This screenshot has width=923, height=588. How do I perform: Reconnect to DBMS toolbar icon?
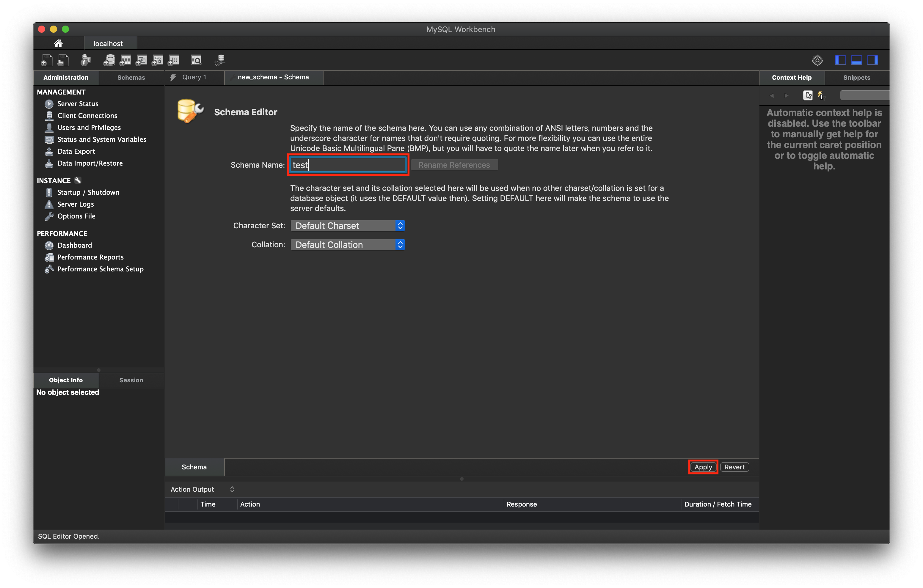[220, 60]
